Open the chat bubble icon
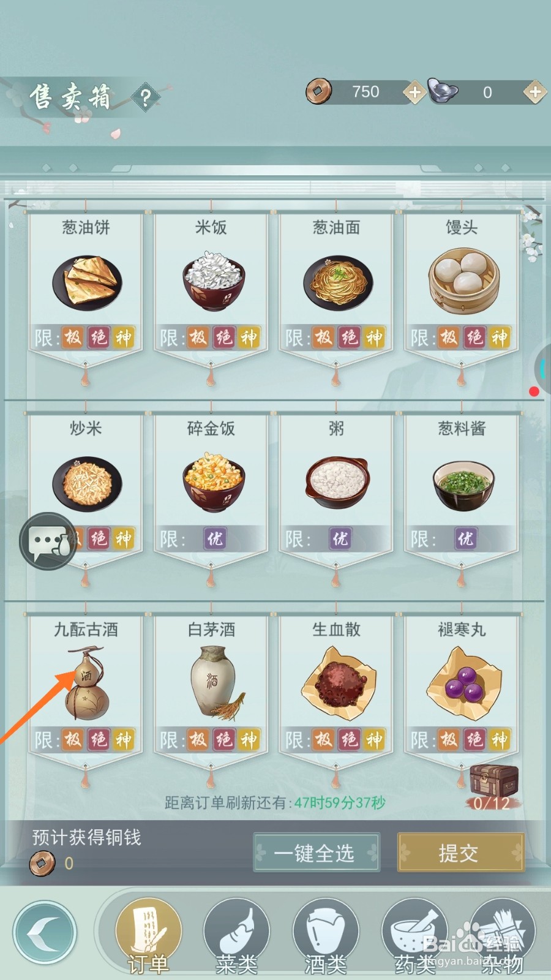 (x=49, y=541)
